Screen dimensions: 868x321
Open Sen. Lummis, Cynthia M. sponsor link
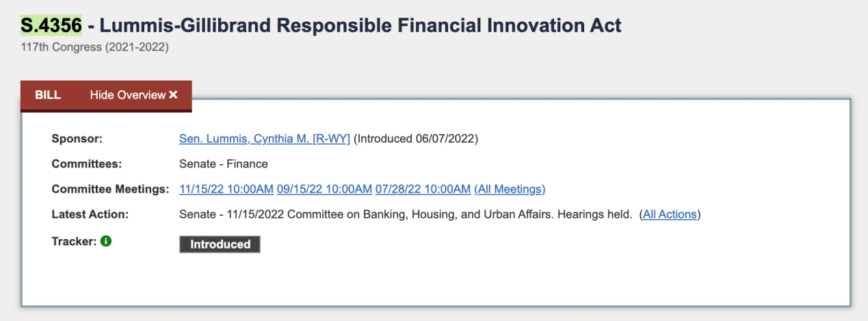coord(264,139)
